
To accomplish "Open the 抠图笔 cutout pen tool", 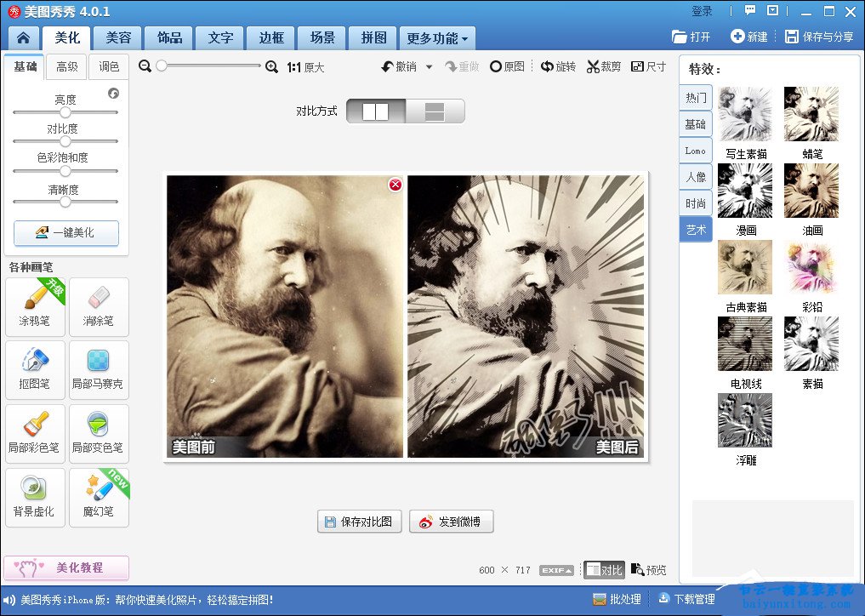I will [35, 370].
